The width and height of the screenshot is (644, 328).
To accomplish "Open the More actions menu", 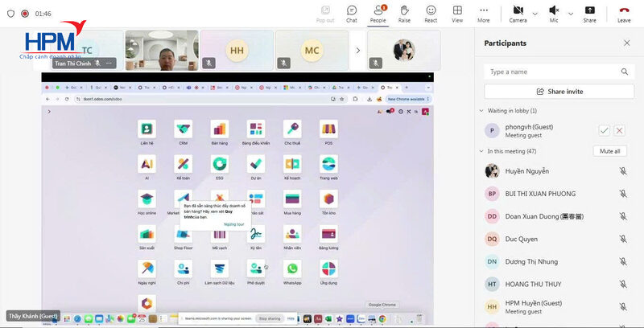I will point(483,13).
